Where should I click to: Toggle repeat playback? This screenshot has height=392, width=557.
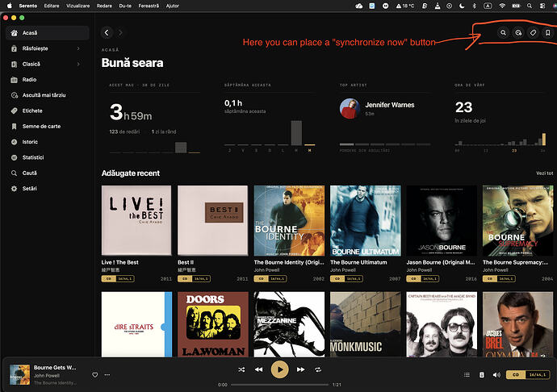tap(318, 369)
